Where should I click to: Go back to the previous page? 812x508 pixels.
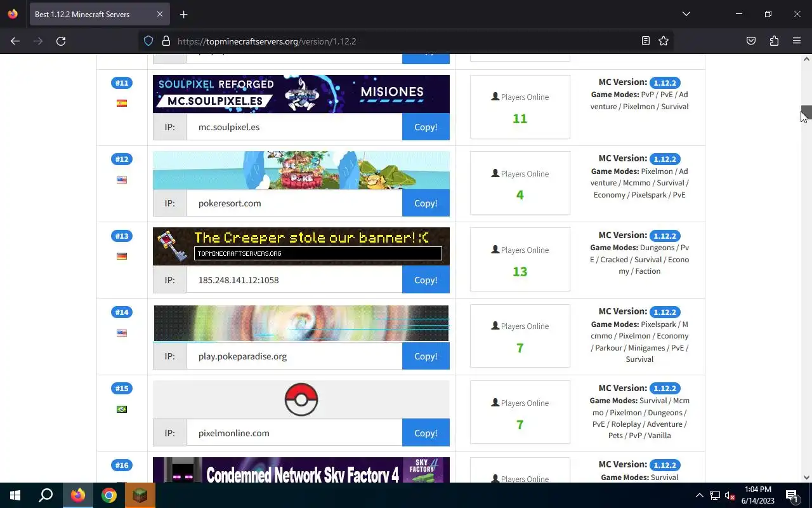click(15, 41)
